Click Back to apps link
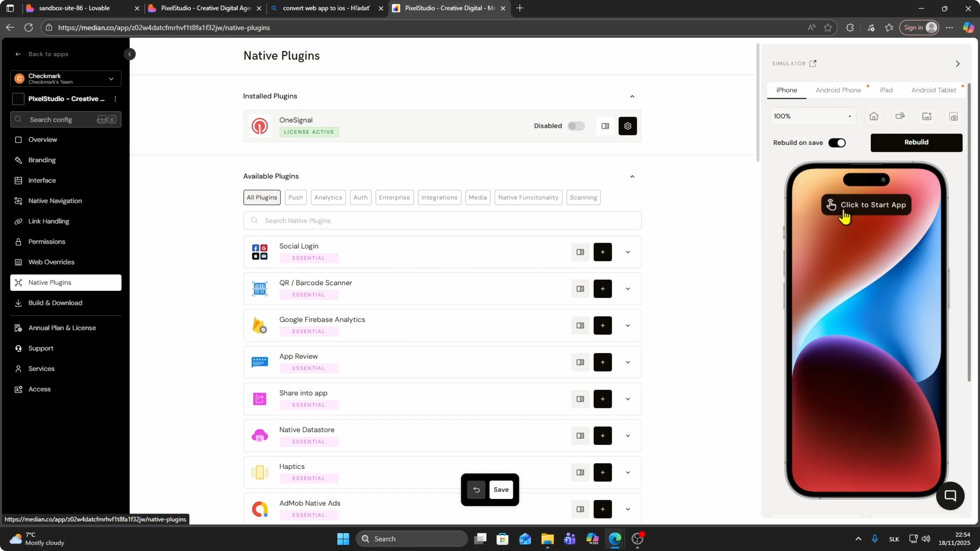The width and height of the screenshot is (980, 551). click(x=42, y=54)
